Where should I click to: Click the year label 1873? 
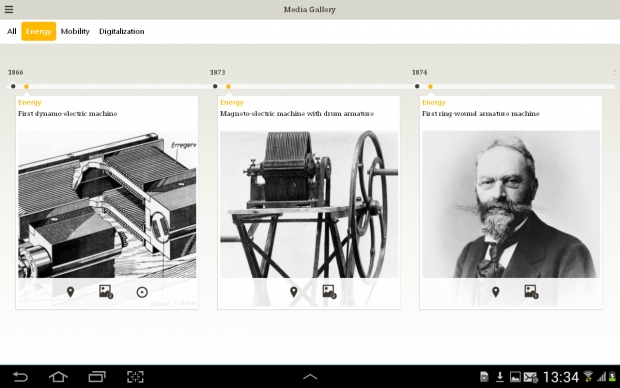(217, 72)
